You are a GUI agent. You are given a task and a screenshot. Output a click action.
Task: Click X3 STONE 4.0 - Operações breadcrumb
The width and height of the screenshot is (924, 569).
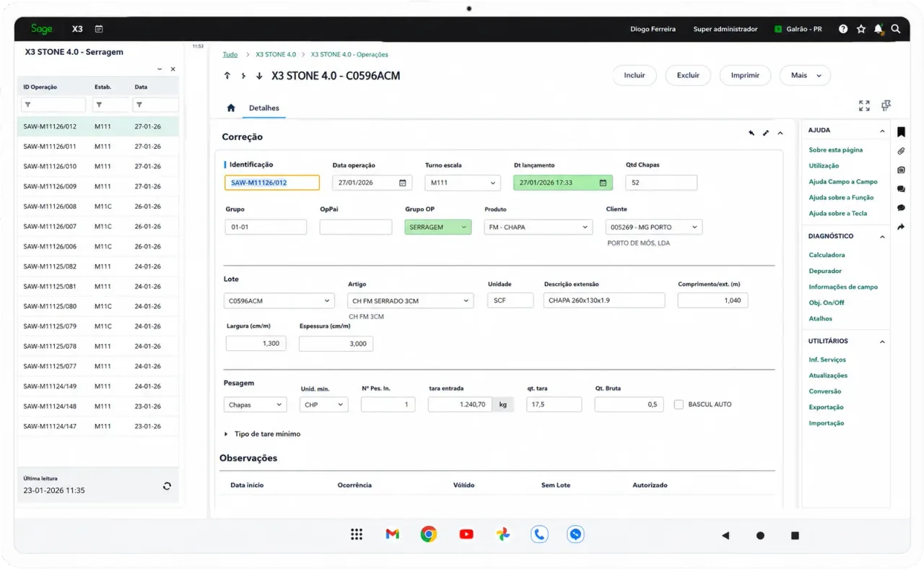pos(349,54)
